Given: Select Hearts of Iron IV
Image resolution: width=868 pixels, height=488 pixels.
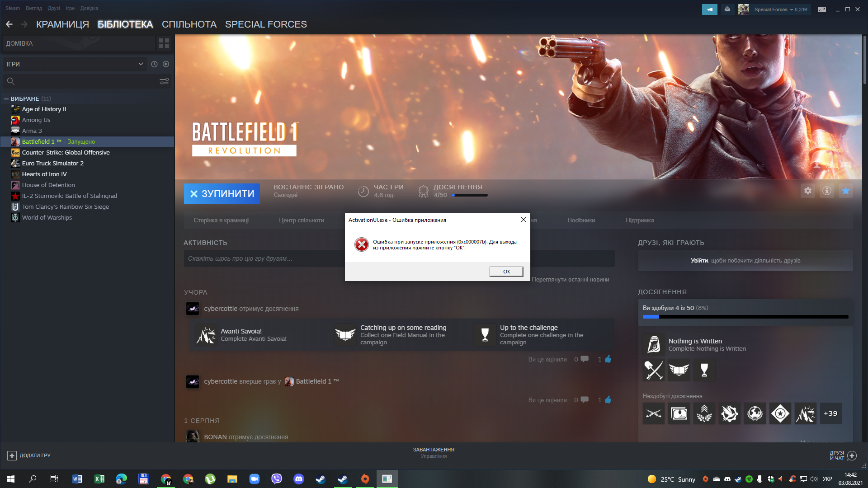Looking at the screenshot, I should [x=44, y=174].
